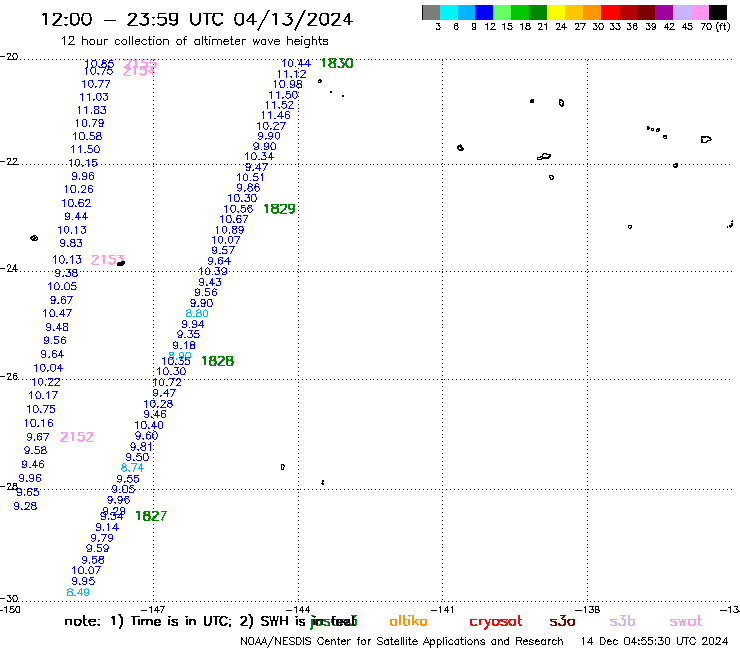Click wave height value 10.47

tap(57, 313)
